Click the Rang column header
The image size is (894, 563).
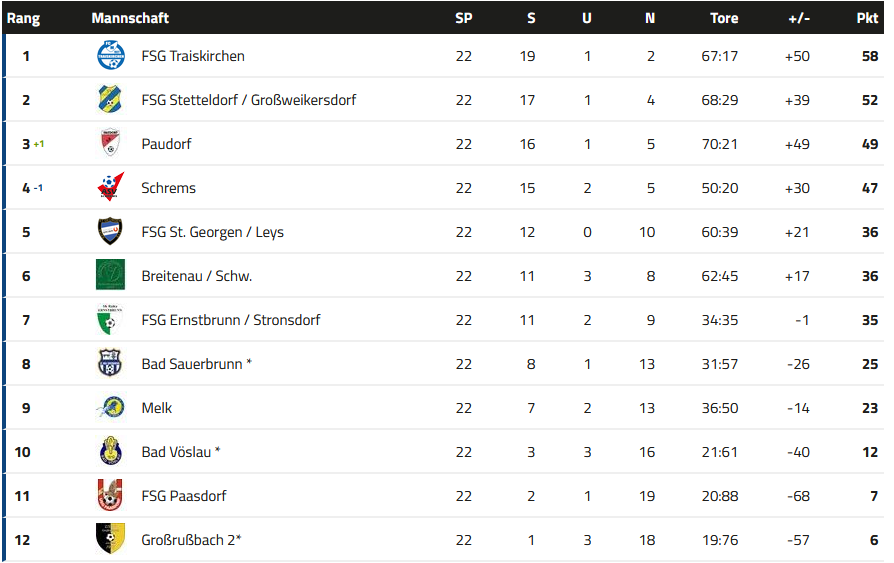click(23, 18)
